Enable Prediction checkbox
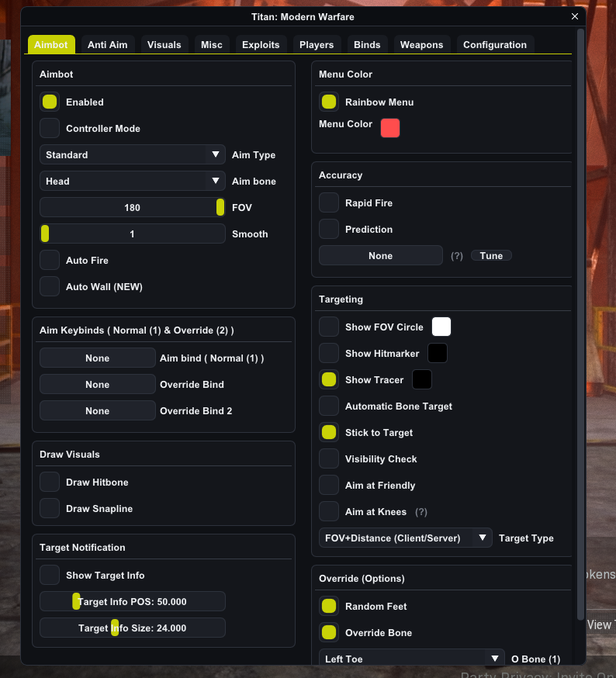This screenshot has height=678, width=616. tap(329, 229)
